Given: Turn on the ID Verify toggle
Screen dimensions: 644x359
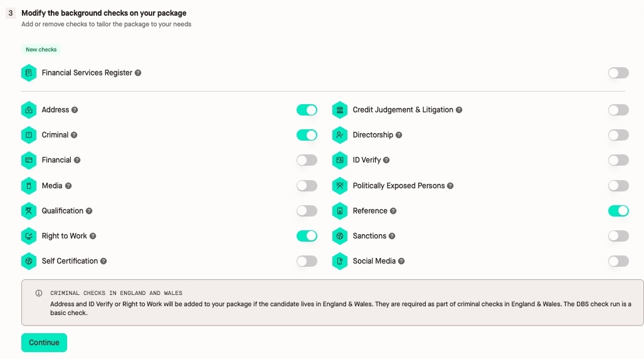Looking at the screenshot, I should tap(618, 160).
